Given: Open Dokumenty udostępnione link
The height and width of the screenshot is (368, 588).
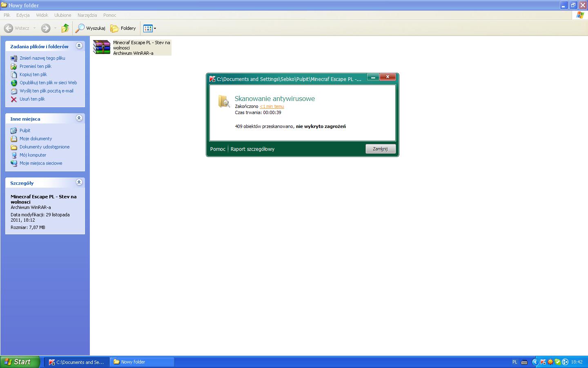Looking at the screenshot, I should click(45, 147).
